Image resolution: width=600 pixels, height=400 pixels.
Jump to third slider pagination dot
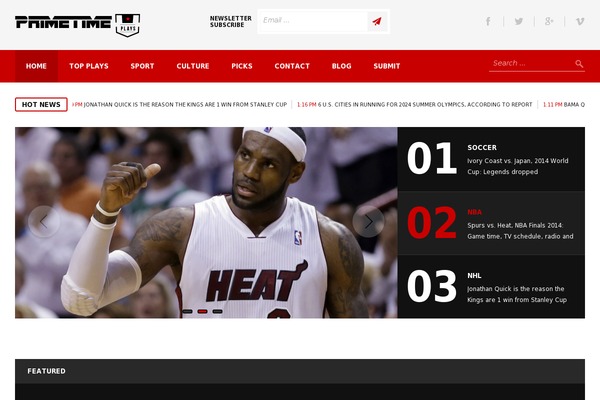(217, 312)
